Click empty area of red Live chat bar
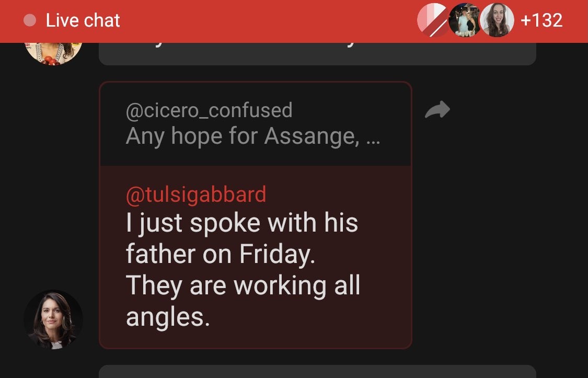 tap(261, 20)
